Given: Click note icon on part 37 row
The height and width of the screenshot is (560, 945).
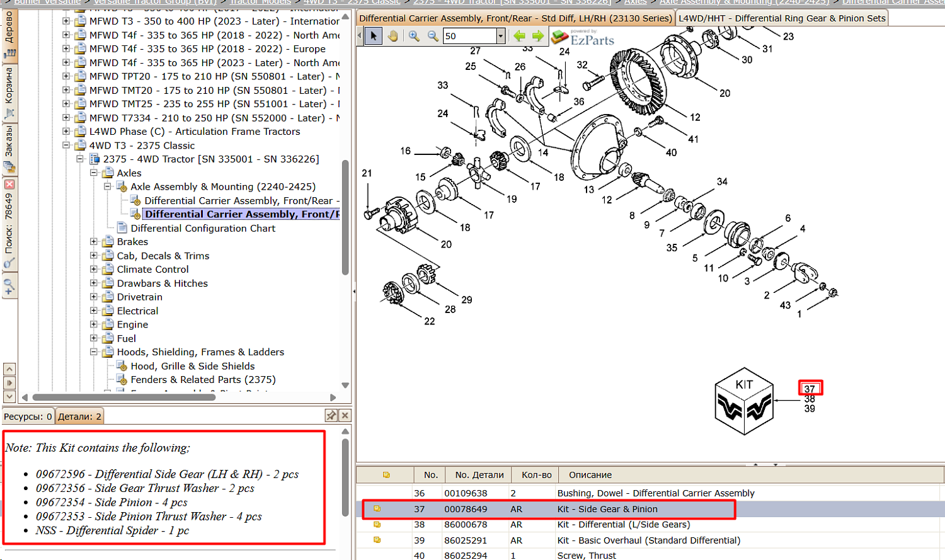Looking at the screenshot, I should point(377,509).
